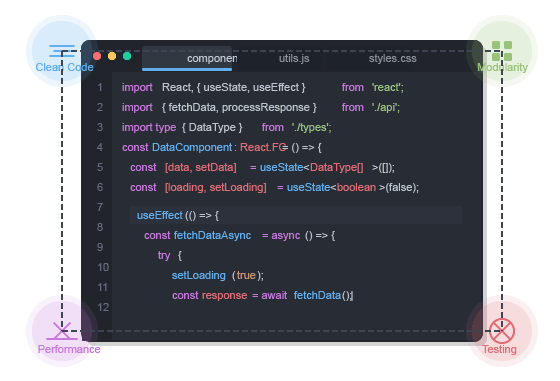Screen dimensions: 560x381
Task: Click line number 1 in gutter
Action: pos(100,87)
